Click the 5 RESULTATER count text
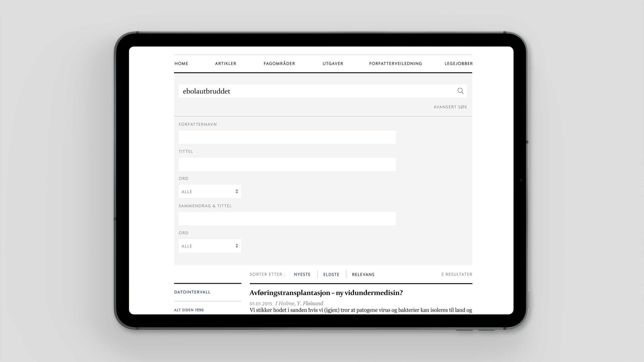The height and width of the screenshot is (362, 644). pos(457,274)
